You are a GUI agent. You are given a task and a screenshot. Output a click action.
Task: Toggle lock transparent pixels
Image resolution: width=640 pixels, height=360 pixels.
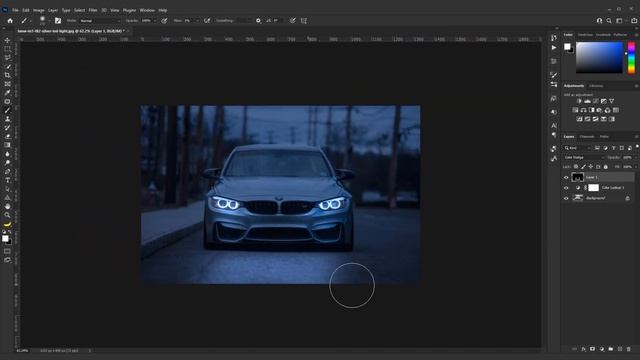(x=576, y=167)
